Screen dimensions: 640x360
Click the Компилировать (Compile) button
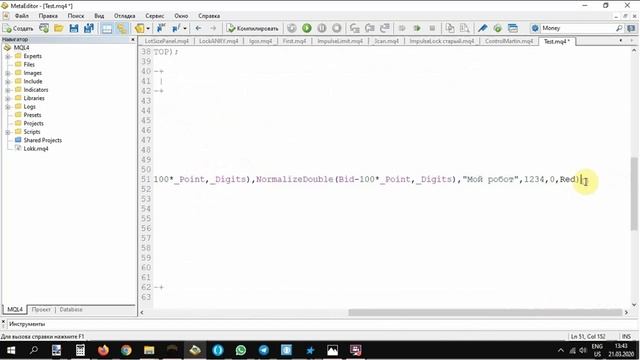point(253,28)
